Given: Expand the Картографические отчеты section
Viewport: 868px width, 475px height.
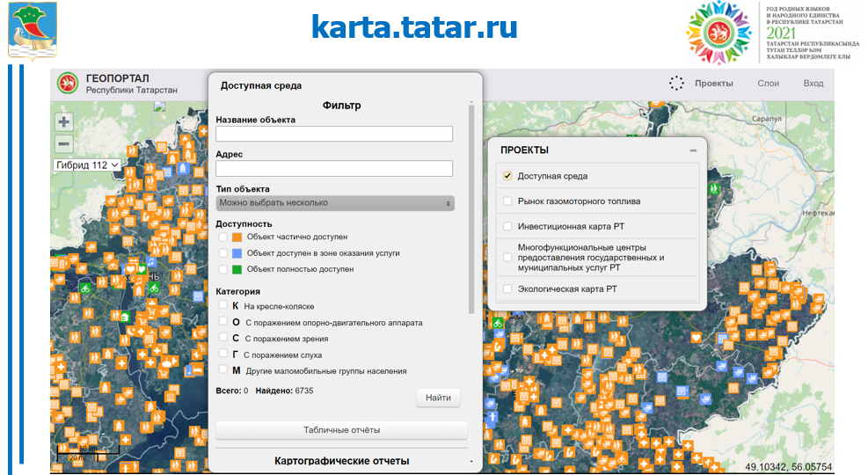Looking at the screenshot, I should tap(341, 461).
